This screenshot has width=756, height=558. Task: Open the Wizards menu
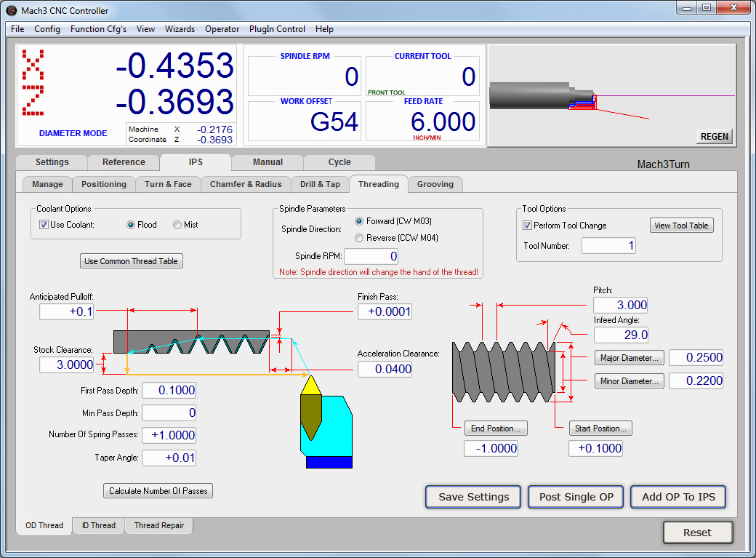[x=180, y=29]
